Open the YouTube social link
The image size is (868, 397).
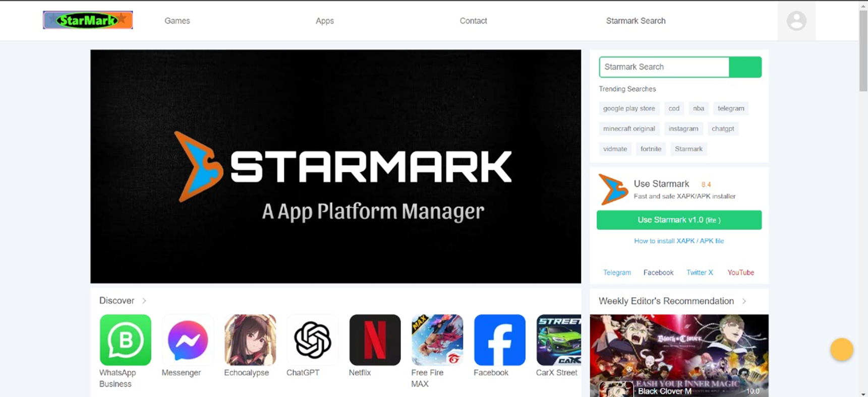click(740, 273)
